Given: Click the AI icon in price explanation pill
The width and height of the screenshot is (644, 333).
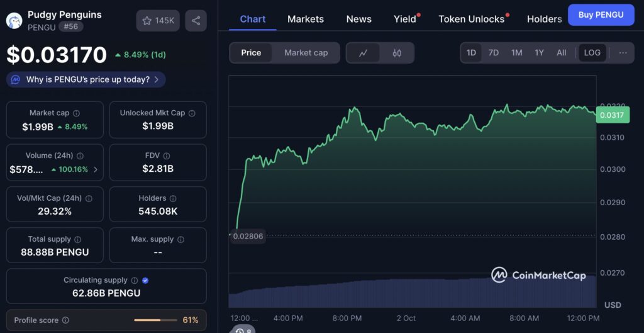Looking at the screenshot, I should (x=16, y=79).
